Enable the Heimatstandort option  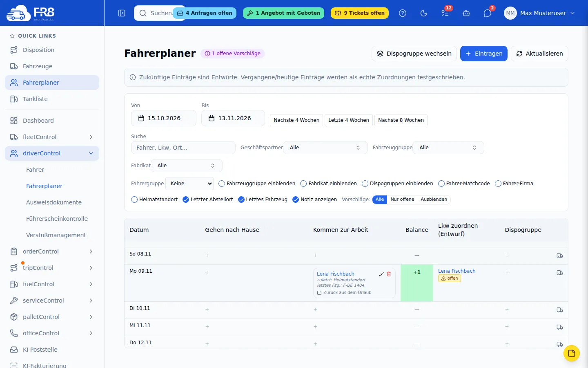(x=134, y=200)
